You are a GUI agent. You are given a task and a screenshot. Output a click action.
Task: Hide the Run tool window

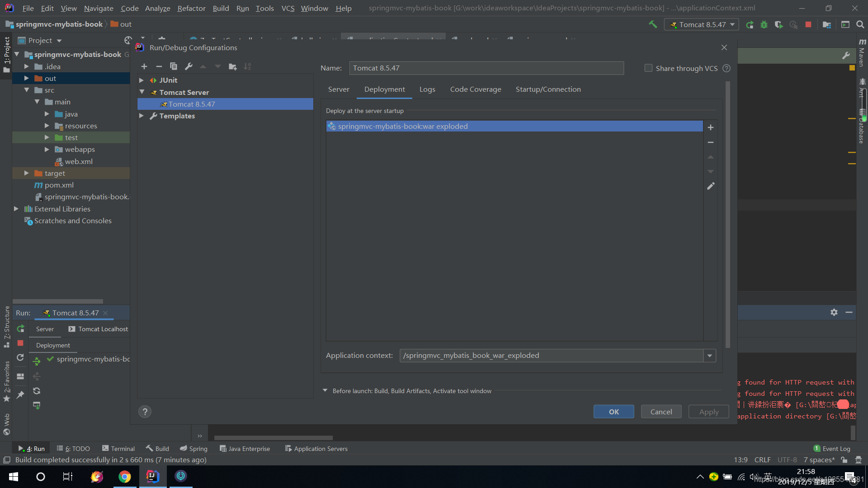coord(849,312)
